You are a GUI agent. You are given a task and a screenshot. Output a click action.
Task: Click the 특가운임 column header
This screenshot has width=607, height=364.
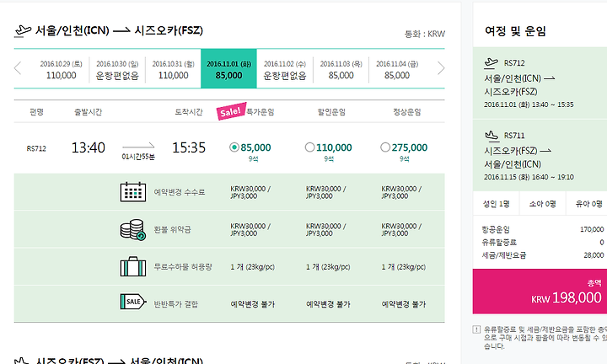(261, 112)
